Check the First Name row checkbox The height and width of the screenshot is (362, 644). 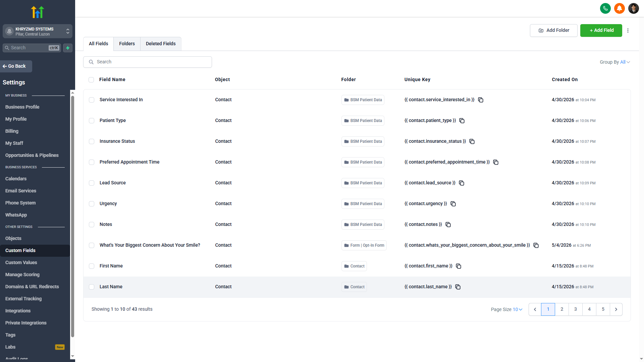pos(92,266)
